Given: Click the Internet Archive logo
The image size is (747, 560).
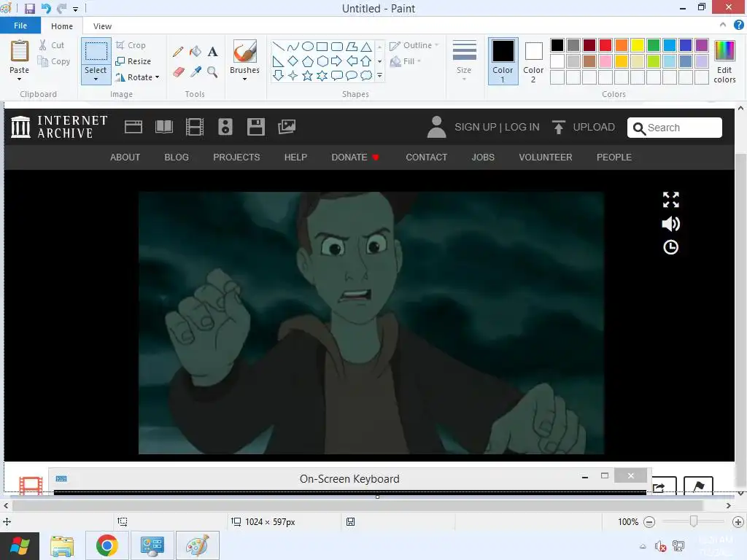Looking at the screenshot, I should coord(59,127).
